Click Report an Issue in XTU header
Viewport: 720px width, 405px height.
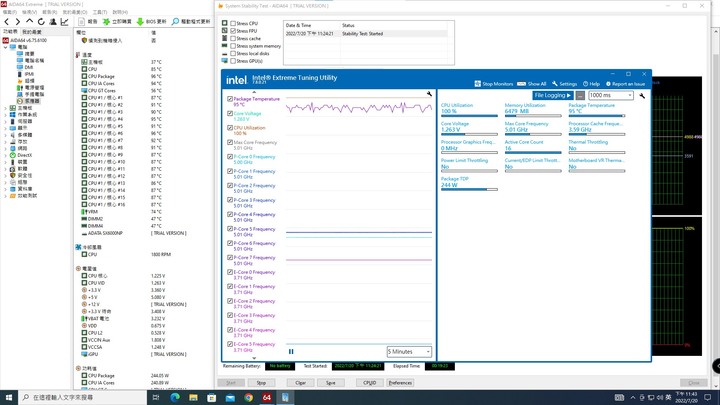625,84
